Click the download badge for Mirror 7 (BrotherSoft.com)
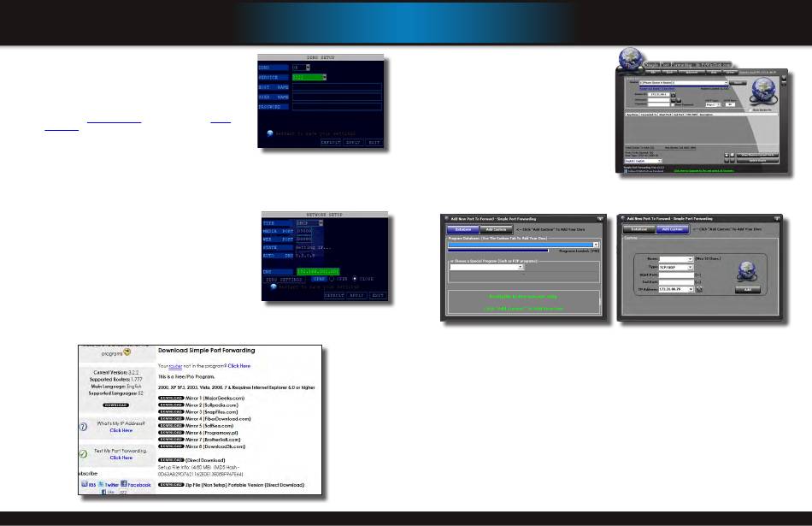The width and height of the screenshot is (812, 526). [171, 439]
